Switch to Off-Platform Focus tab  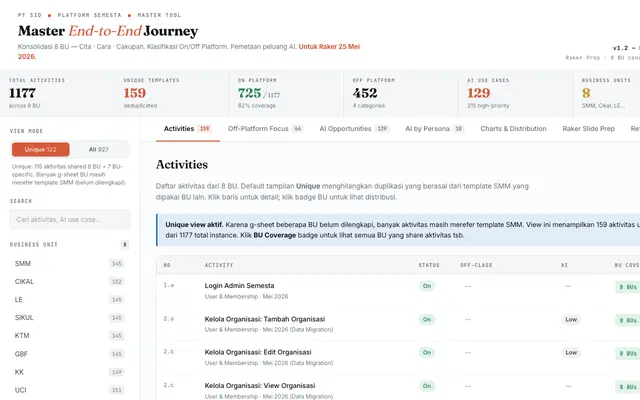(x=265, y=129)
